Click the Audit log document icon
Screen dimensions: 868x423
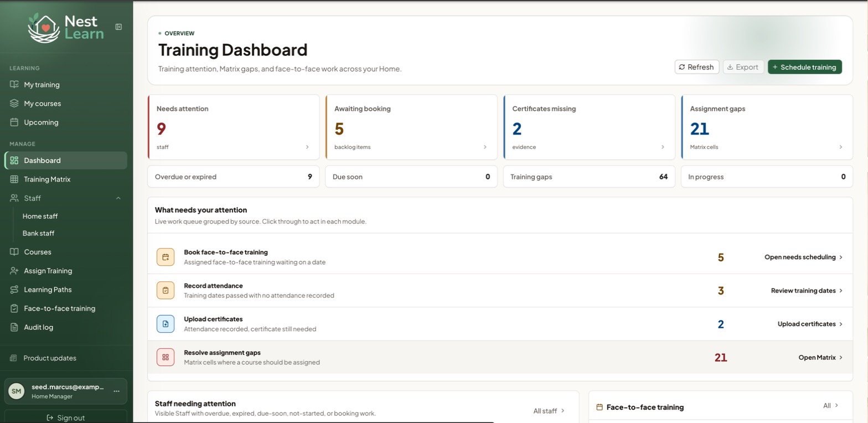[14, 327]
